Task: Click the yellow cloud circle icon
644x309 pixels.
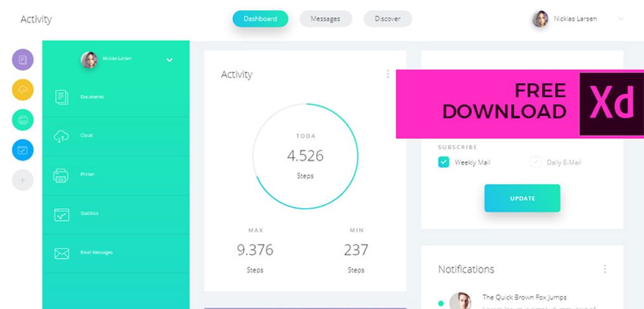Action: 23,90
